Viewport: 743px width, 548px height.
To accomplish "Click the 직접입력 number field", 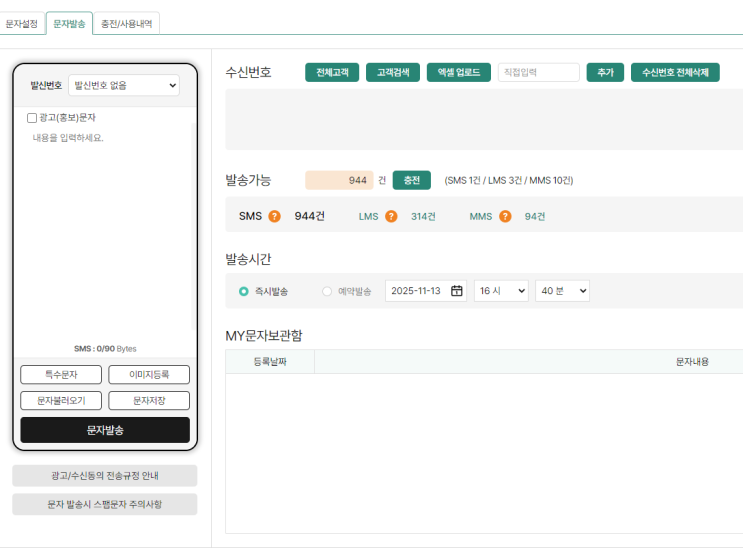I will click(x=539, y=73).
